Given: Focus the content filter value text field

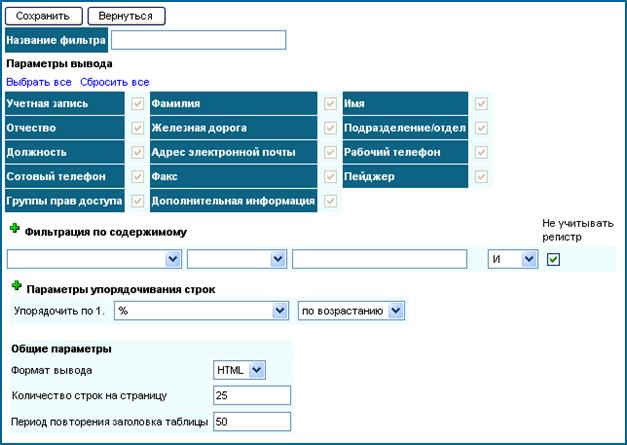Looking at the screenshot, I should click(379, 259).
